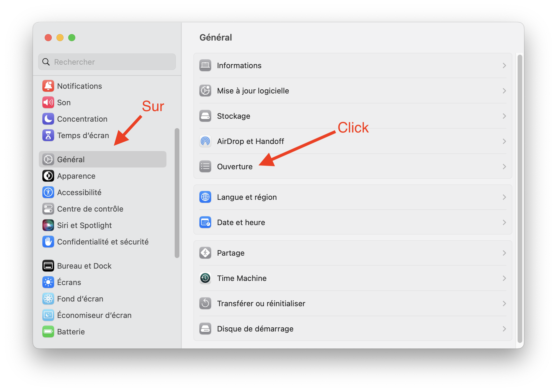Select the Batterie icon in the sidebar

point(48,331)
